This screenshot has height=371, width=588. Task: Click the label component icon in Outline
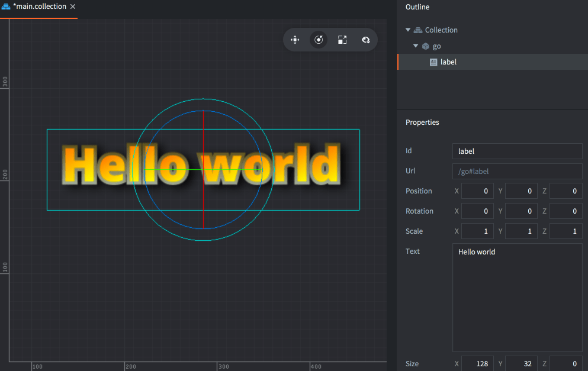433,62
